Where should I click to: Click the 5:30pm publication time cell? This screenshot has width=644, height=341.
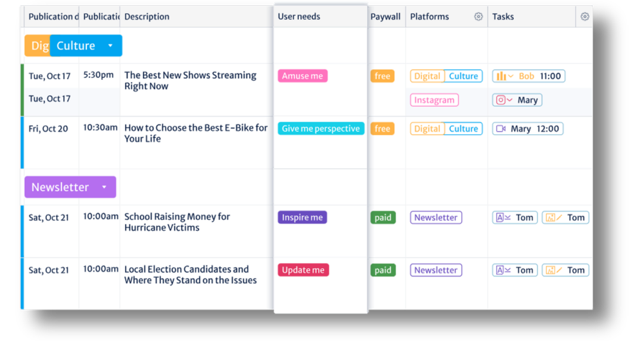click(x=99, y=75)
